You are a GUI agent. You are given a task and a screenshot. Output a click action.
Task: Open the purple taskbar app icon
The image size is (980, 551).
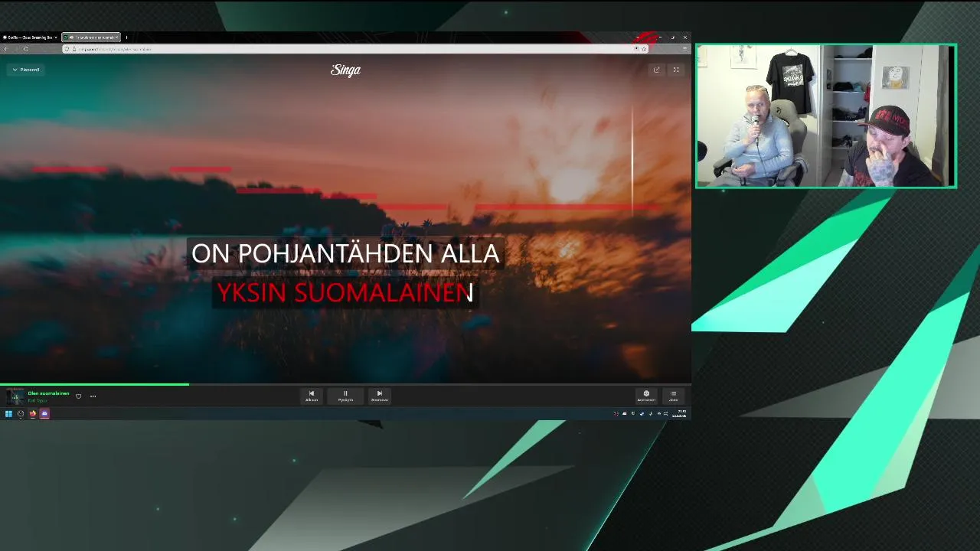pos(44,413)
